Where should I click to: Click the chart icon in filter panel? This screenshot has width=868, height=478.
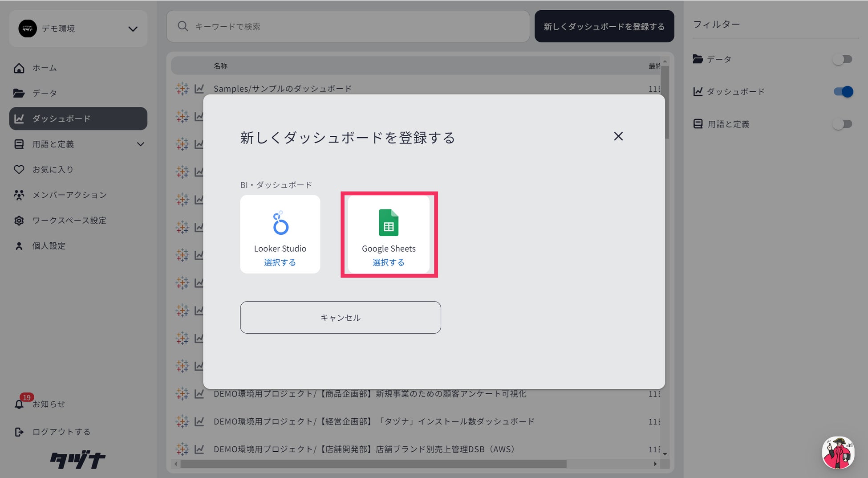pos(698,91)
